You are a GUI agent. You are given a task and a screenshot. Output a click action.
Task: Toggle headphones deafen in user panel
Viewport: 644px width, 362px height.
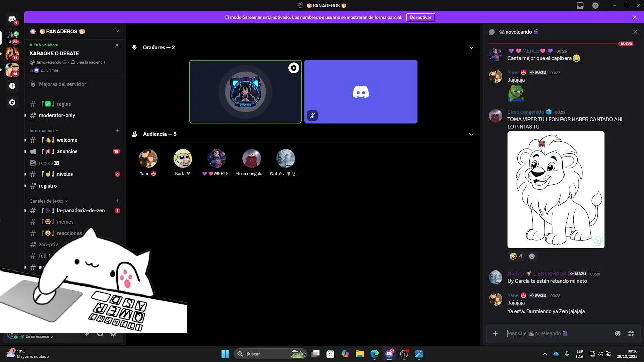click(x=100, y=334)
